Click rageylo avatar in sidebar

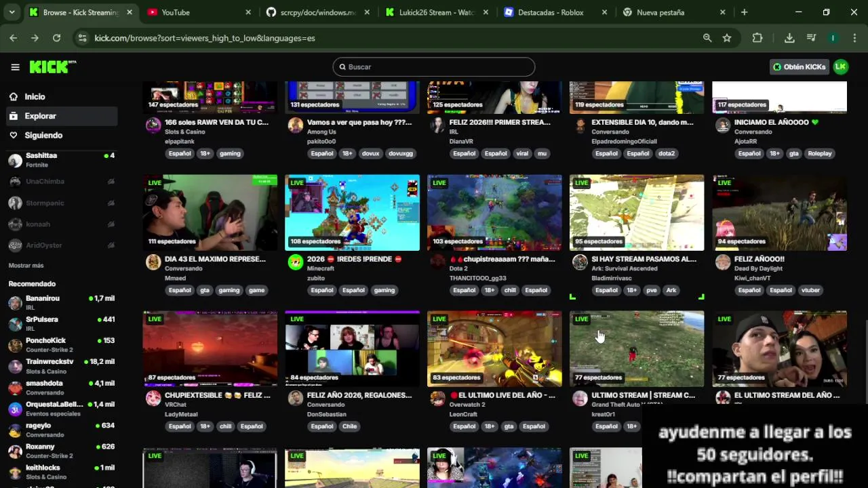[x=15, y=430]
